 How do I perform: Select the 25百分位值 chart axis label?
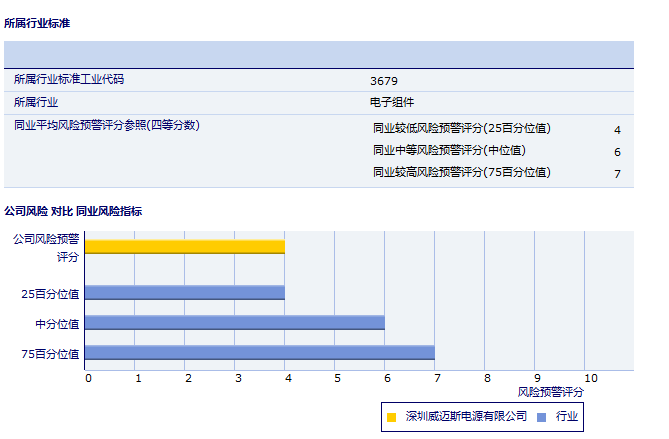pos(50,294)
